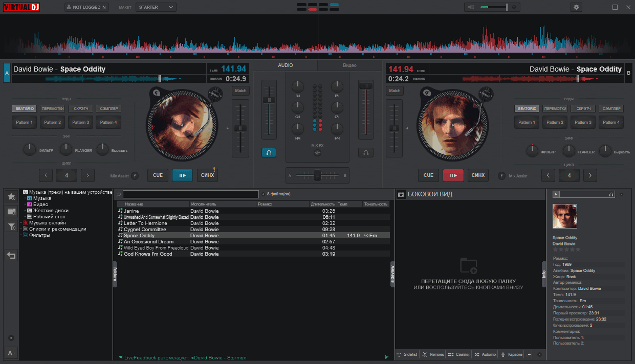Image resolution: width=635 pixels, height=364 pixels.
Task: Click the MIX FX icon below the mixer
Action: [x=318, y=153]
